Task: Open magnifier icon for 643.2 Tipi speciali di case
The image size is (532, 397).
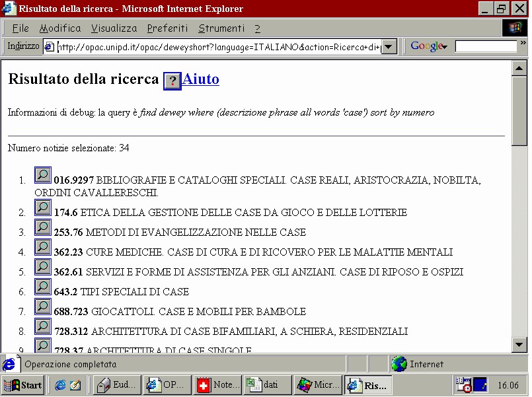Action: 43,287
